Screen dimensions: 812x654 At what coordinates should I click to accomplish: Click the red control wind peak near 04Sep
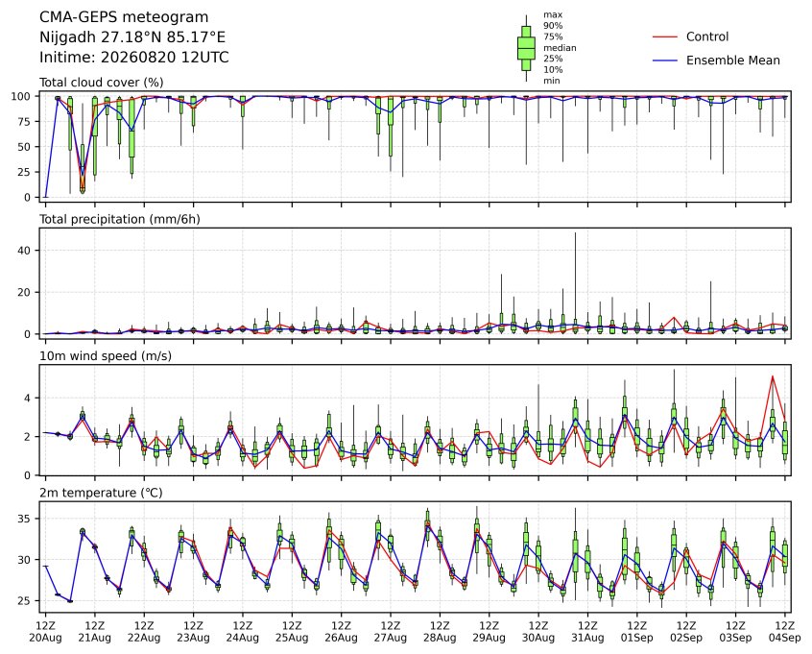[x=773, y=376]
